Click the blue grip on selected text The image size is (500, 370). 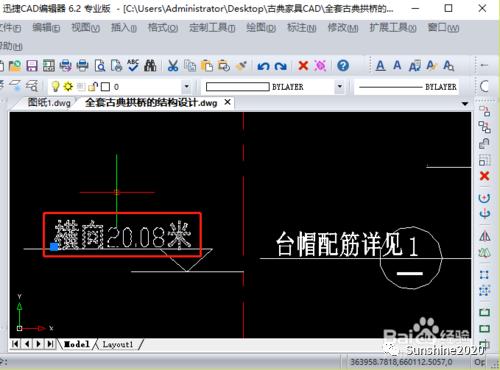click(x=54, y=247)
